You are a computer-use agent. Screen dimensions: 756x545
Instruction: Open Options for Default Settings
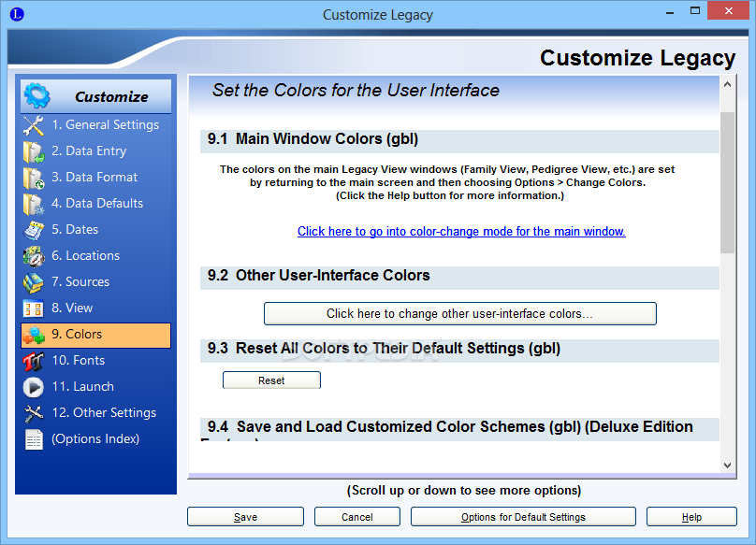pos(523,517)
